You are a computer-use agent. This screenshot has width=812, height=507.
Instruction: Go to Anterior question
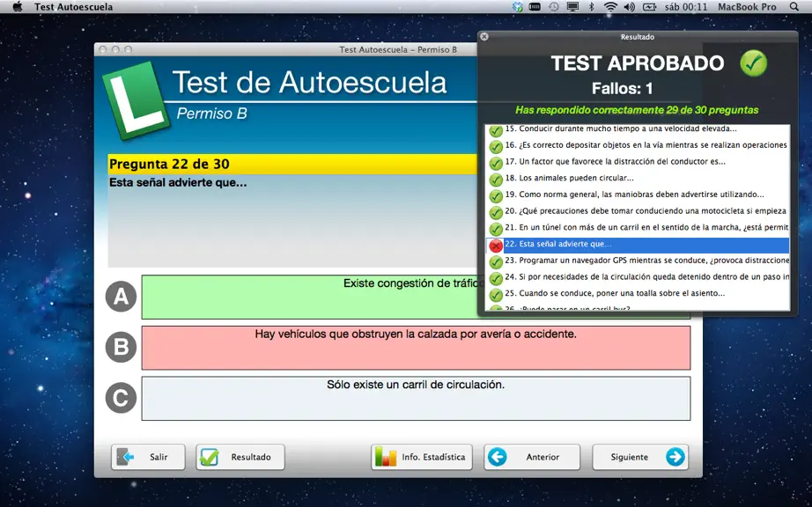(x=532, y=457)
